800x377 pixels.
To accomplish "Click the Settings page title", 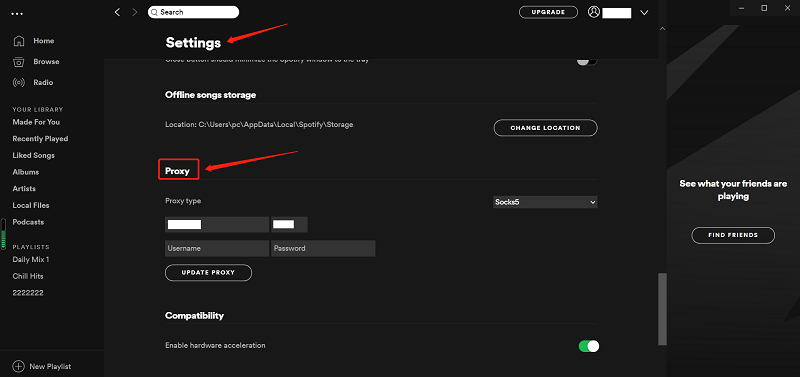I will [193, 43].
